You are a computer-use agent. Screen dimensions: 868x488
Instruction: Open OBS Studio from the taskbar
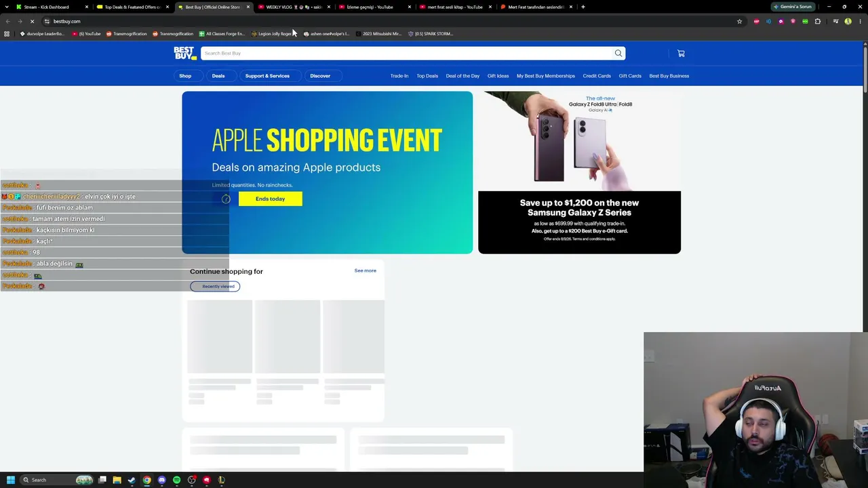(192, 480)
